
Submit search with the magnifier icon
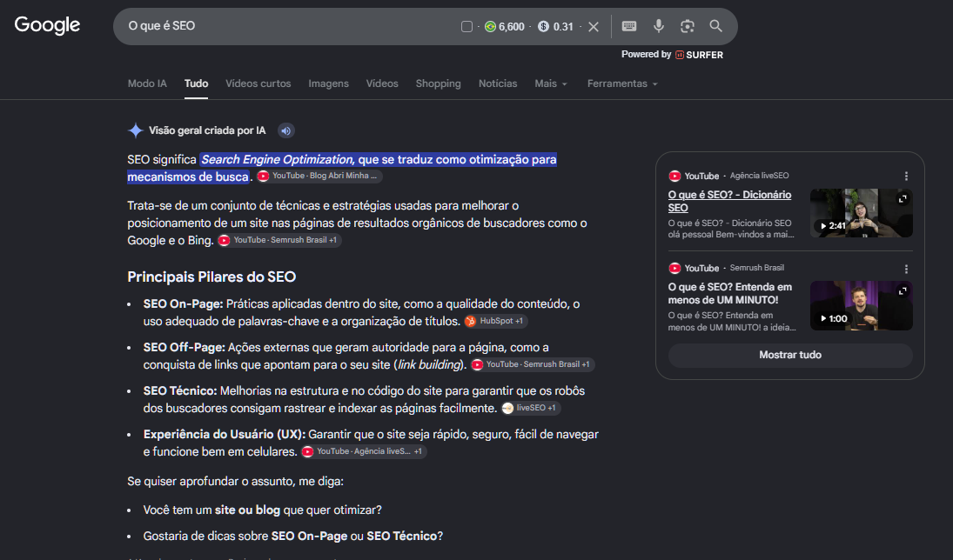point(716,26)
